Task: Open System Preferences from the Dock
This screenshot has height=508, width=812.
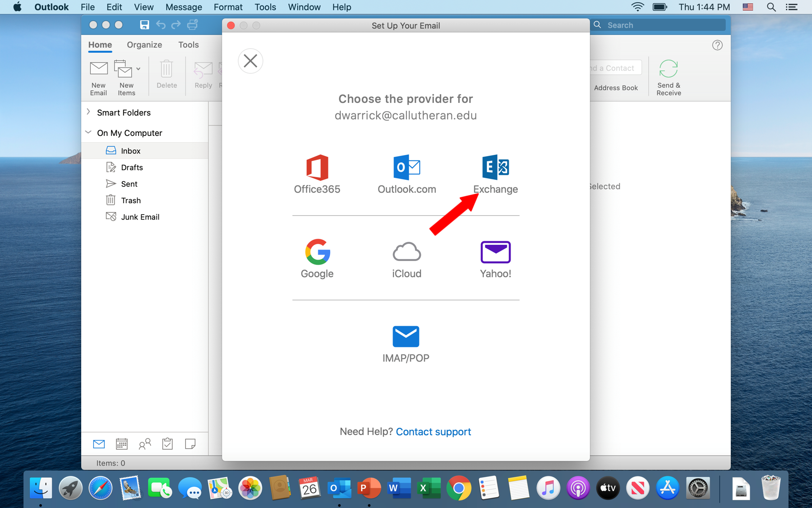Action: pos(698,488)
